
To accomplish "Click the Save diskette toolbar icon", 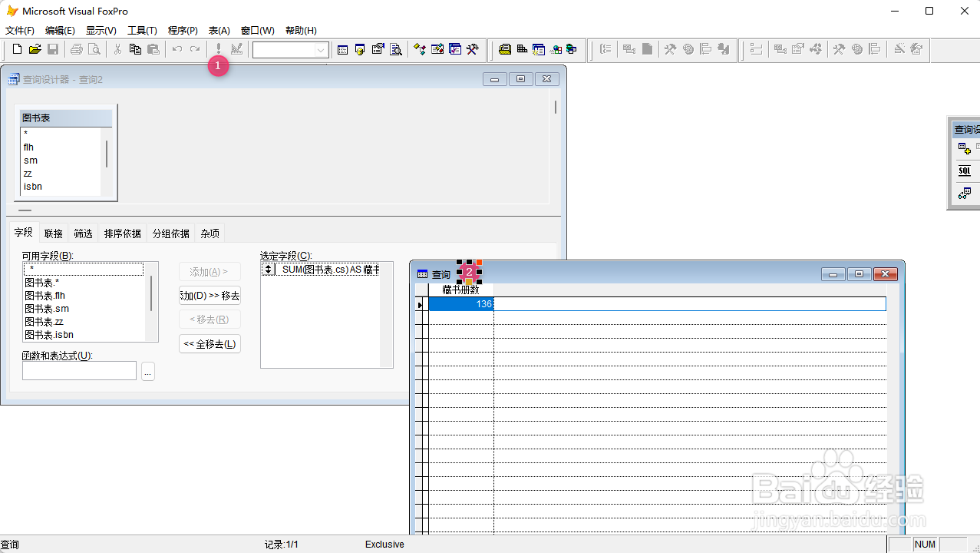I will pos(53,49).
